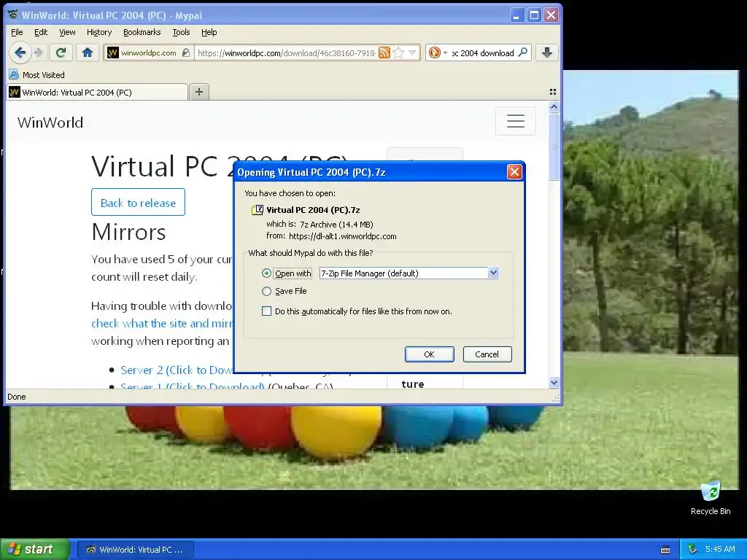
Task: Open the Help menu
Action: 209,32
